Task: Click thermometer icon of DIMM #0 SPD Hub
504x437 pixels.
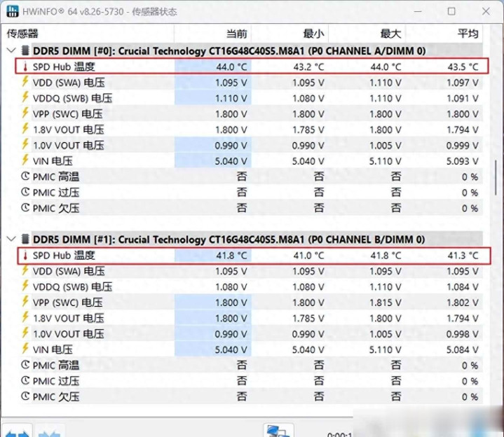Action: [26, 67]
